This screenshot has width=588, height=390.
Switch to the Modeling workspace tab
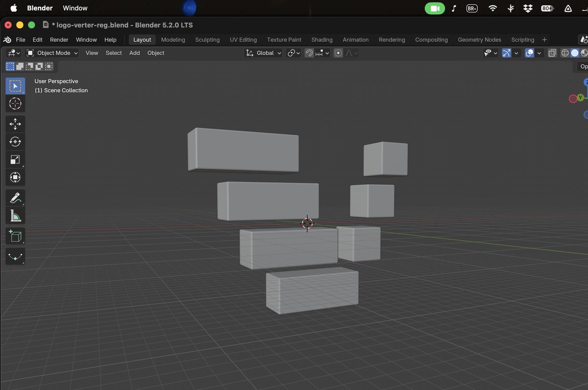173,40
